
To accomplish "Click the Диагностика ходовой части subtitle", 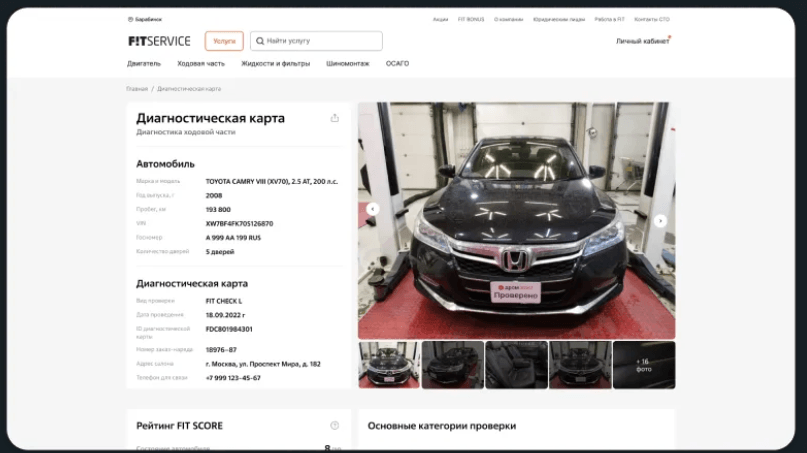I will click(186, 132).
